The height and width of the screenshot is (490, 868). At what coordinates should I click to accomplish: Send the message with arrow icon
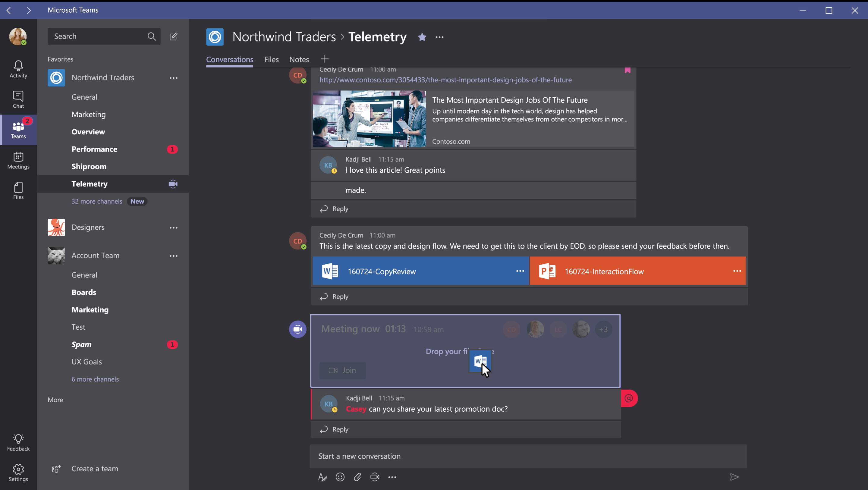[x=734, y=477]
